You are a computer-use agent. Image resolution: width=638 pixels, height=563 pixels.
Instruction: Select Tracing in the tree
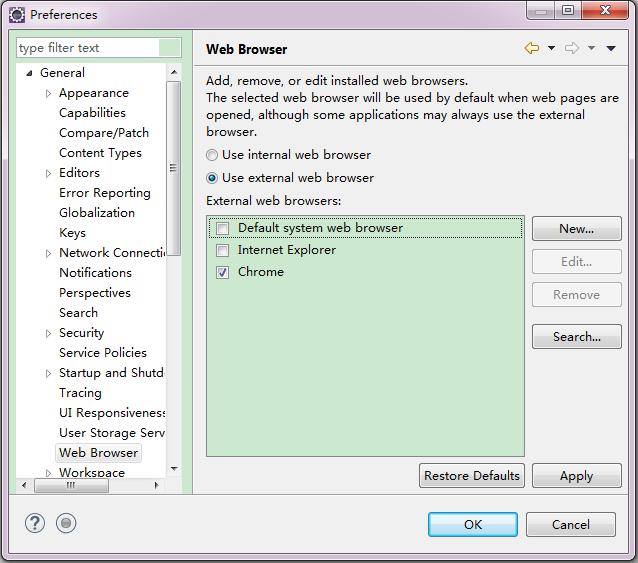click(x=80, y=393)
